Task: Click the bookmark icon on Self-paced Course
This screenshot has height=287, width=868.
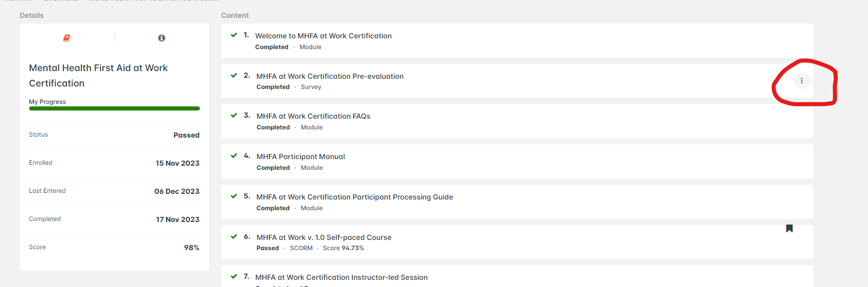Action: click(789, 229)
